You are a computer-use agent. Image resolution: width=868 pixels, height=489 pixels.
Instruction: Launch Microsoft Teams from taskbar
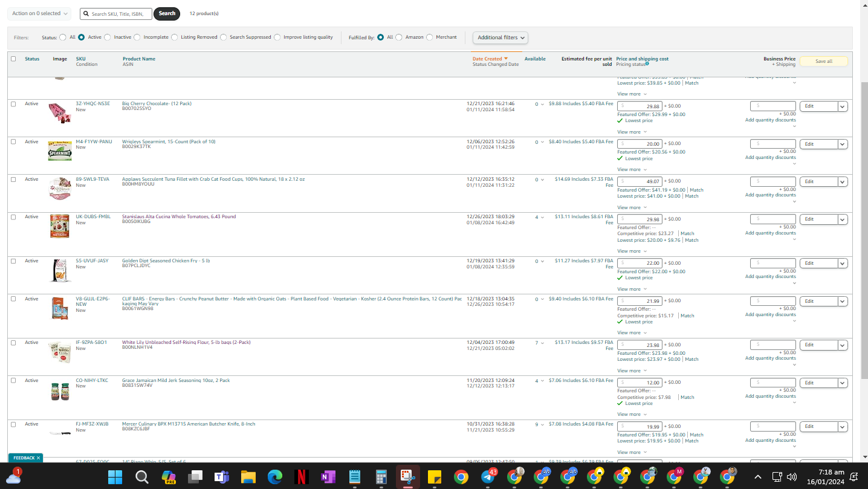click(x=221, y=477)
